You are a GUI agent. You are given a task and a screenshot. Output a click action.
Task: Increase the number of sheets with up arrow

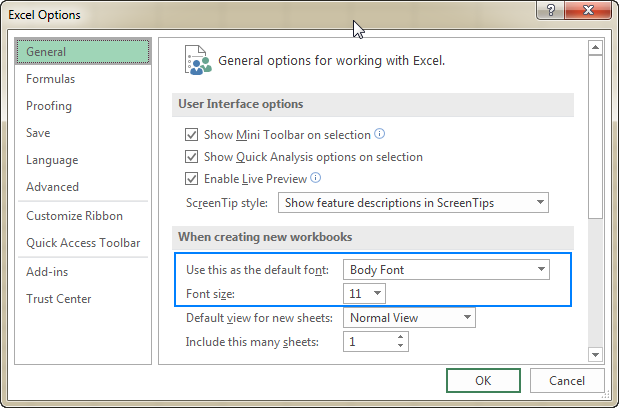400,337
